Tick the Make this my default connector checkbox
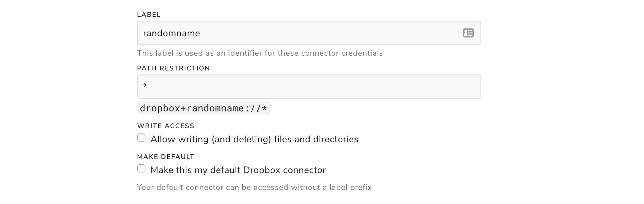This screenshot has width=644, height=204. (141, 169)
